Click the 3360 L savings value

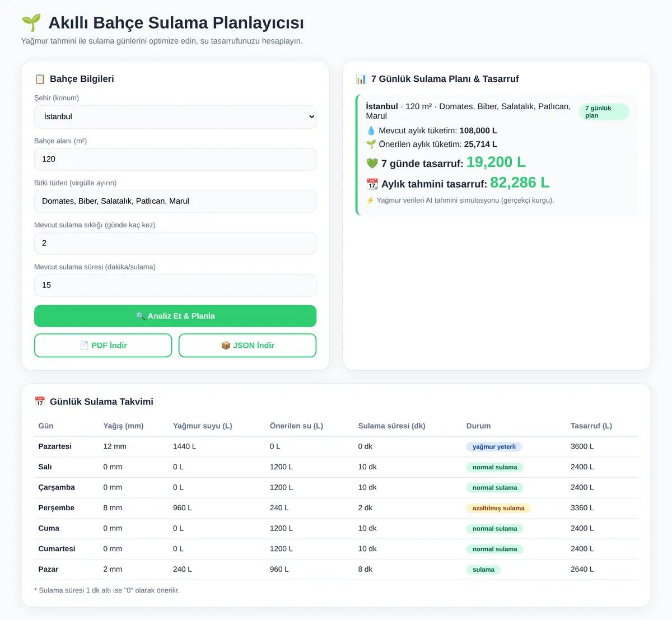(582, 508)
